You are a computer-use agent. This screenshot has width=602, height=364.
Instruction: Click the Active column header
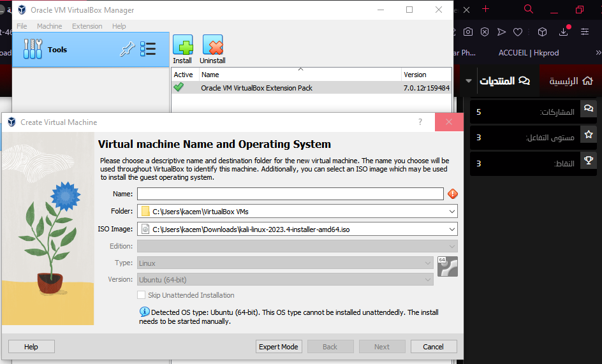pos(185,75)
